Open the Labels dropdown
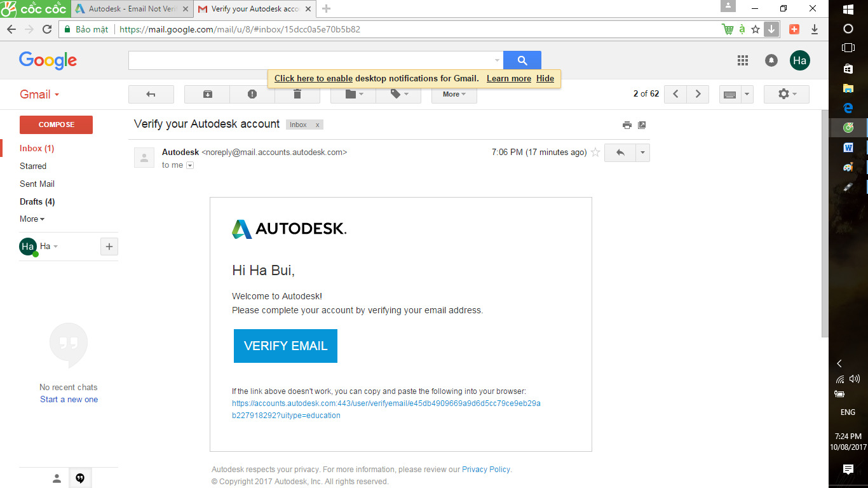This screenshot has width=868, height=488. point(398,94)
